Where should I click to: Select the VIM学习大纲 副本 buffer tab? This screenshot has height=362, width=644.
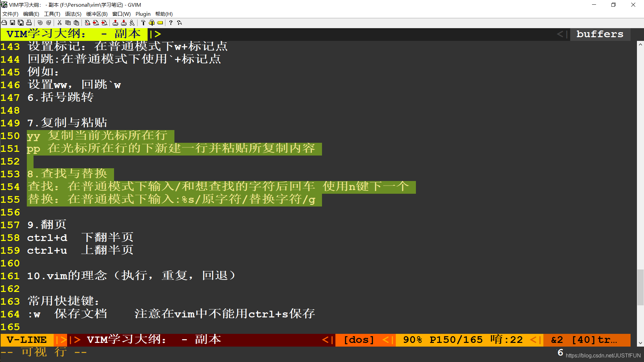coord(74,34)
